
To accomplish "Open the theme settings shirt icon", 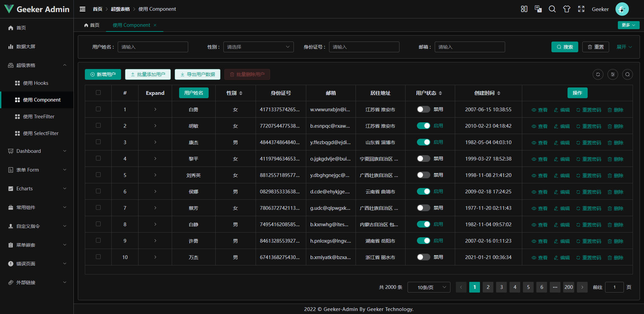I will click(567, 9).
